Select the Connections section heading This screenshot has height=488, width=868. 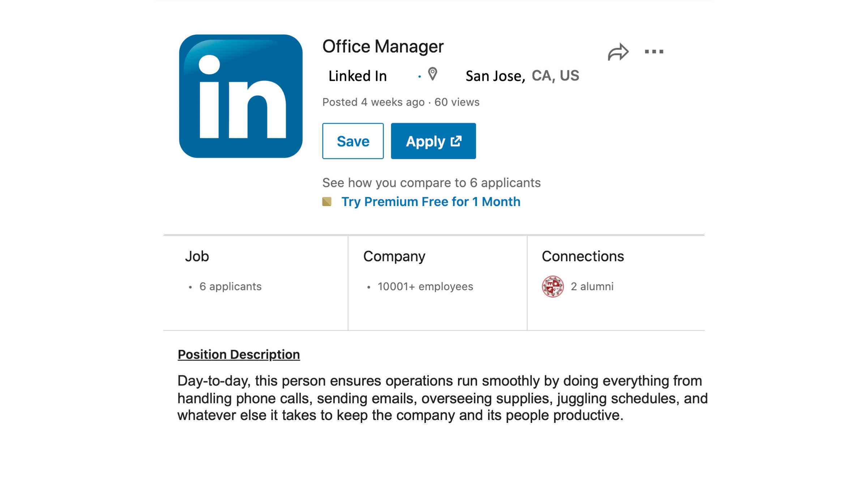pyautogui.click(x=583, y=256)
